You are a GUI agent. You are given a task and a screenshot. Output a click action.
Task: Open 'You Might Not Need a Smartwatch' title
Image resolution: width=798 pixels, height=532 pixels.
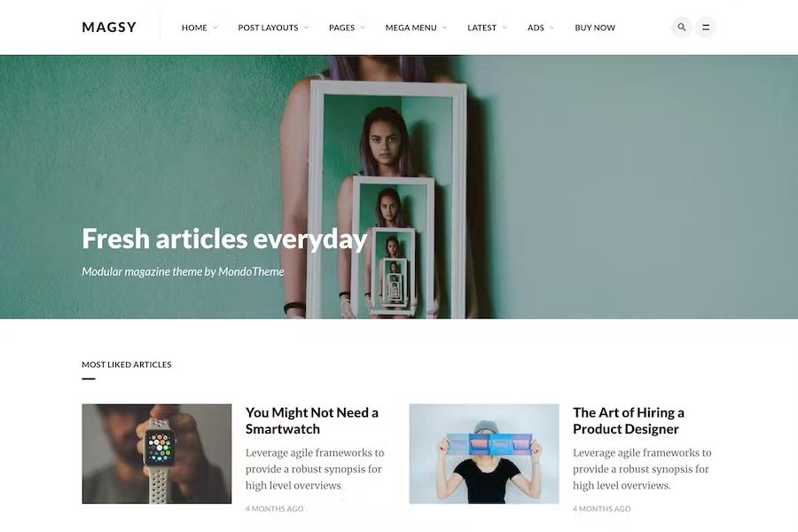tap(312, 420)
